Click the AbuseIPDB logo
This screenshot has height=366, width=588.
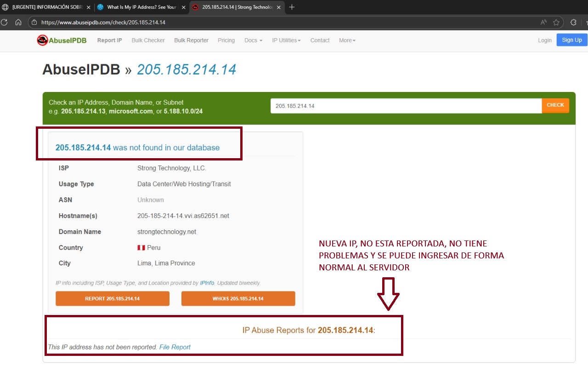click(62, 40)
